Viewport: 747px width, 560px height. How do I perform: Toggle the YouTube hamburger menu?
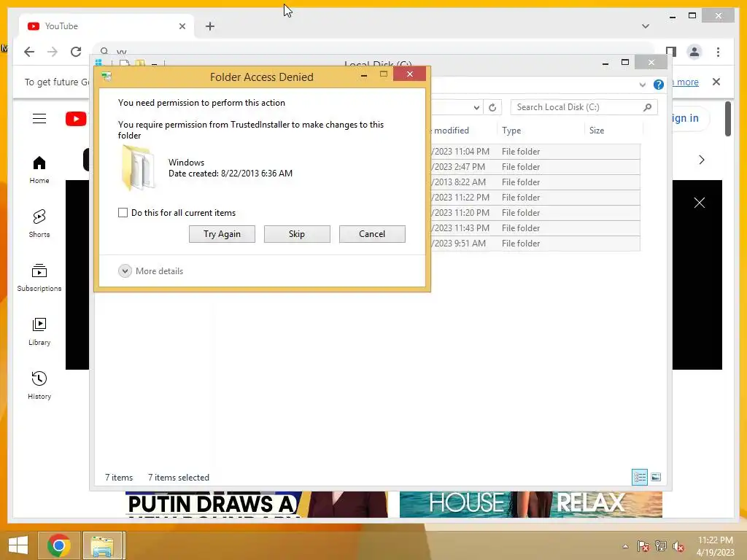[x=39, y=119]
